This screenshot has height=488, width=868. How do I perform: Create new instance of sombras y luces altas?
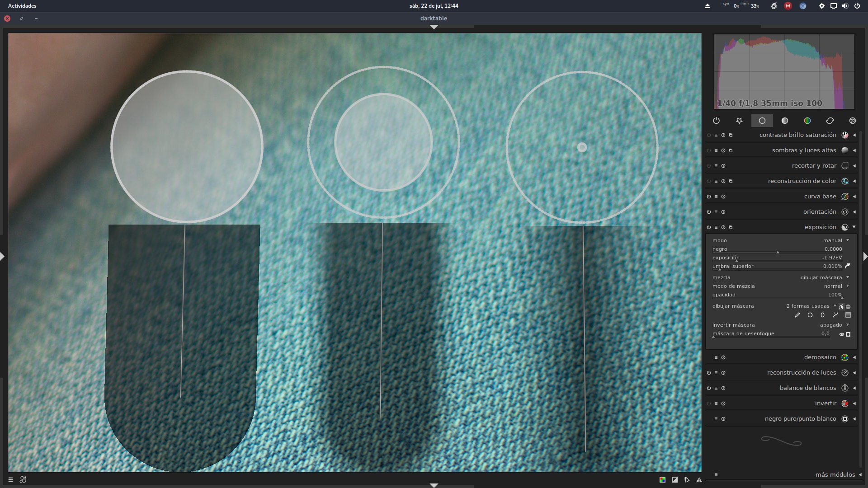point(731,150)
